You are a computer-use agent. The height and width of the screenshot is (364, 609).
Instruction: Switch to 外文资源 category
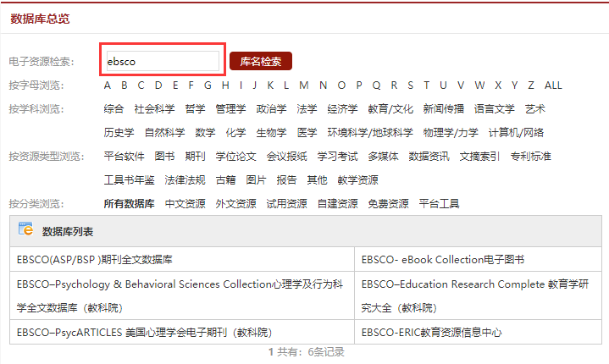[235, 204]
